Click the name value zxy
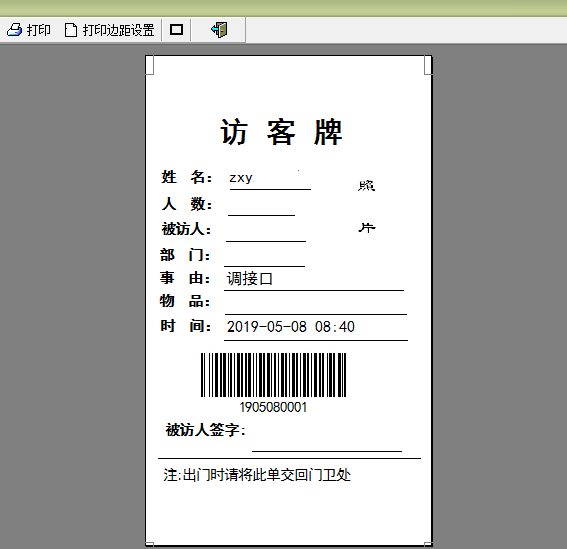Screen dimensions: 567x549 point(241,178)
